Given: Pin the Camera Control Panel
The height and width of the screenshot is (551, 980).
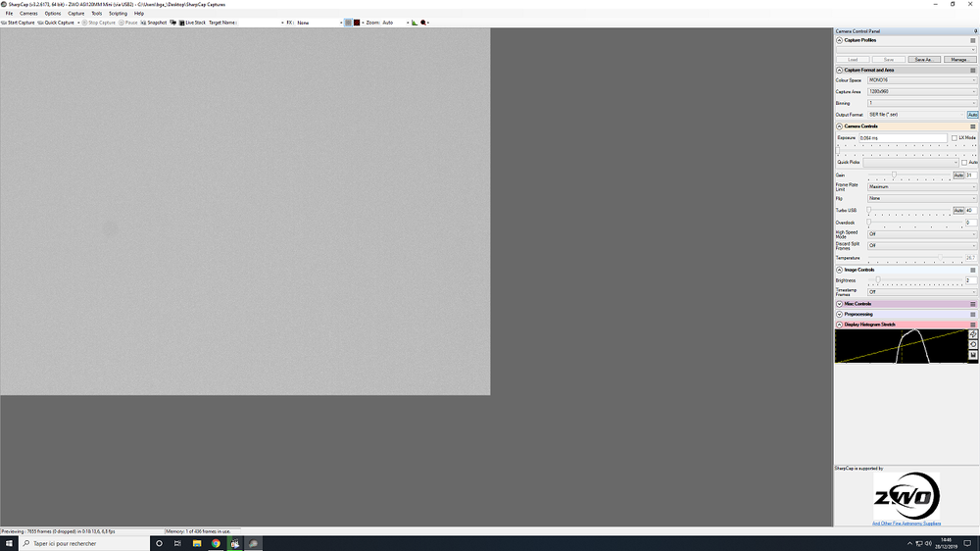Looking at the screenshot, I should coord(975,31).
